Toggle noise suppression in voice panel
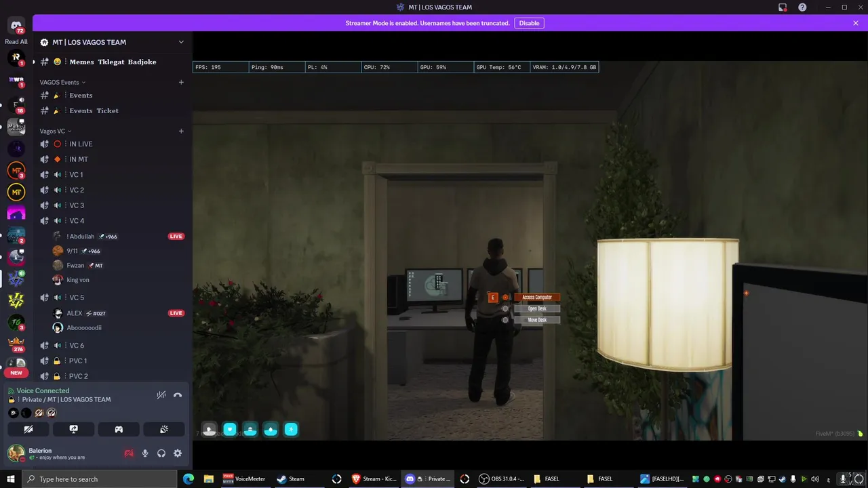 [x=161, y=395]
